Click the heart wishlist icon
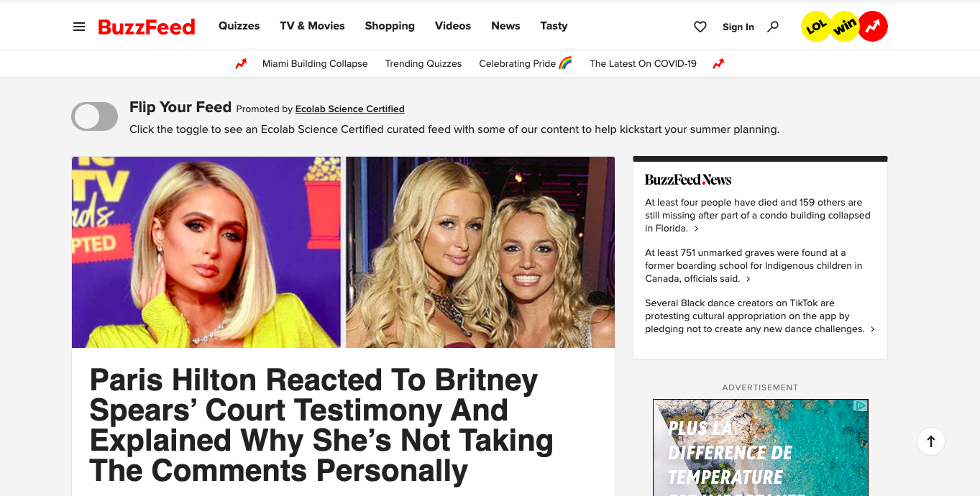 [x=700, y=27]
